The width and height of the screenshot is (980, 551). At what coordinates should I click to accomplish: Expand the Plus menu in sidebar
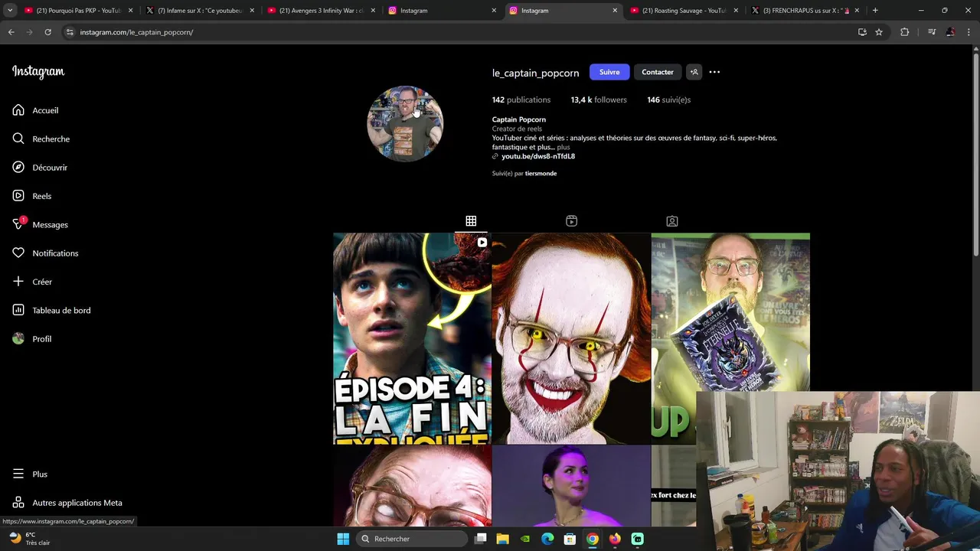tap(30, 474)
